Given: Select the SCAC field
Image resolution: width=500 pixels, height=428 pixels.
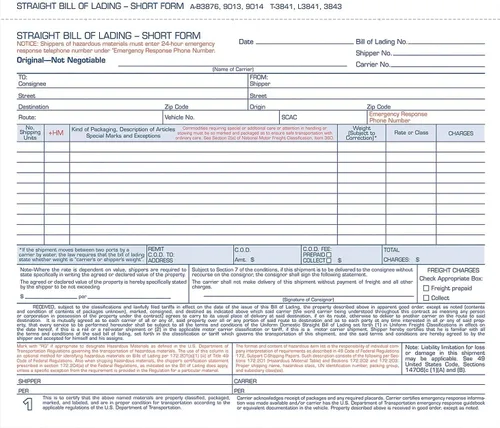Looking at the screenshot, I should pyautogui.click(x=323, y=117).
